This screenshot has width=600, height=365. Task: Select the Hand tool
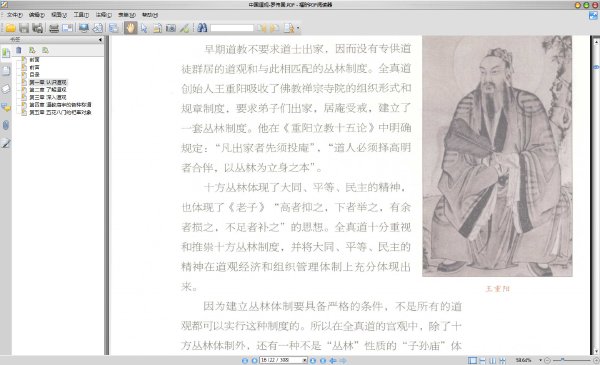130,28
